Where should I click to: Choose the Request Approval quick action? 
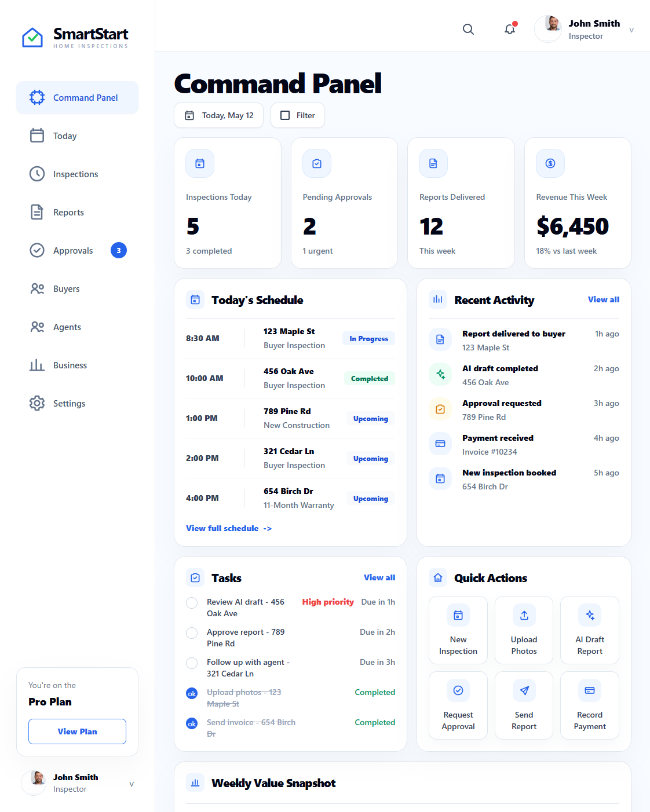458,705
